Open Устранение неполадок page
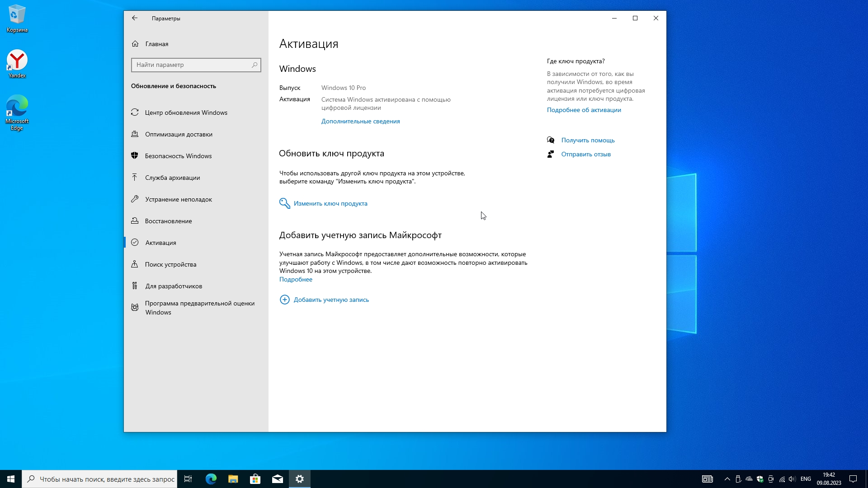868x488 pixels. [178, 199]
